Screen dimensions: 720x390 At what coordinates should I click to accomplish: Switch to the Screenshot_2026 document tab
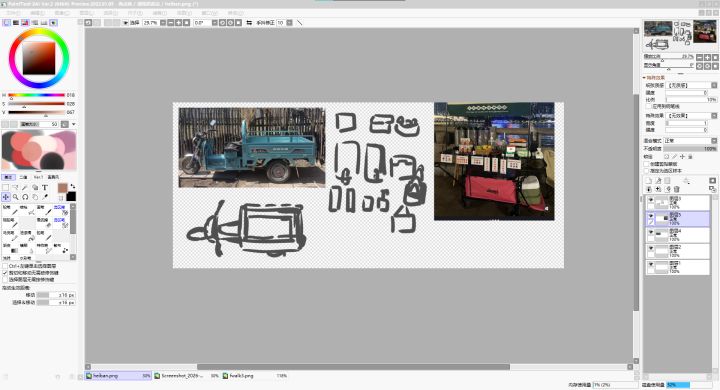point(186,376)
